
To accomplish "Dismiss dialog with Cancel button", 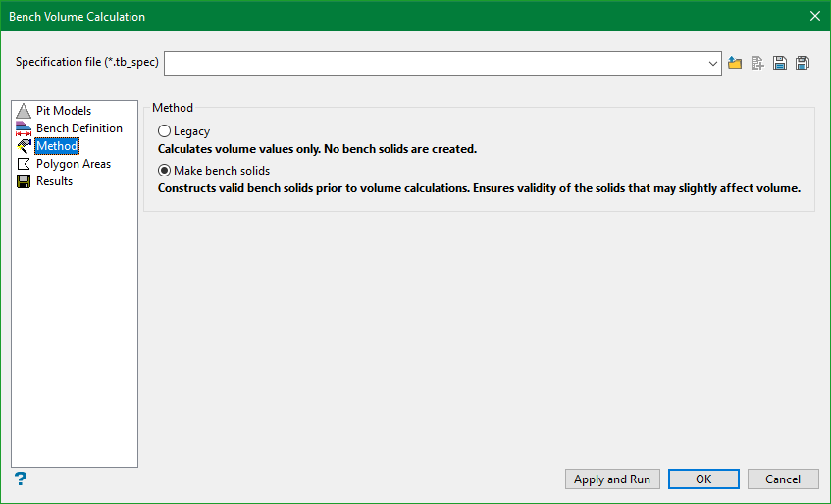I will click(x=783, y=479).
